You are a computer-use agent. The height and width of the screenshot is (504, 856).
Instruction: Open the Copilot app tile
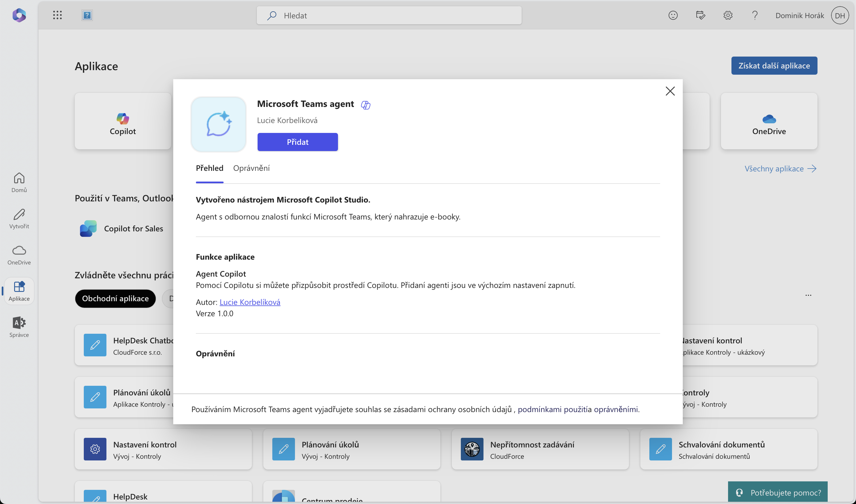point(123,121)
